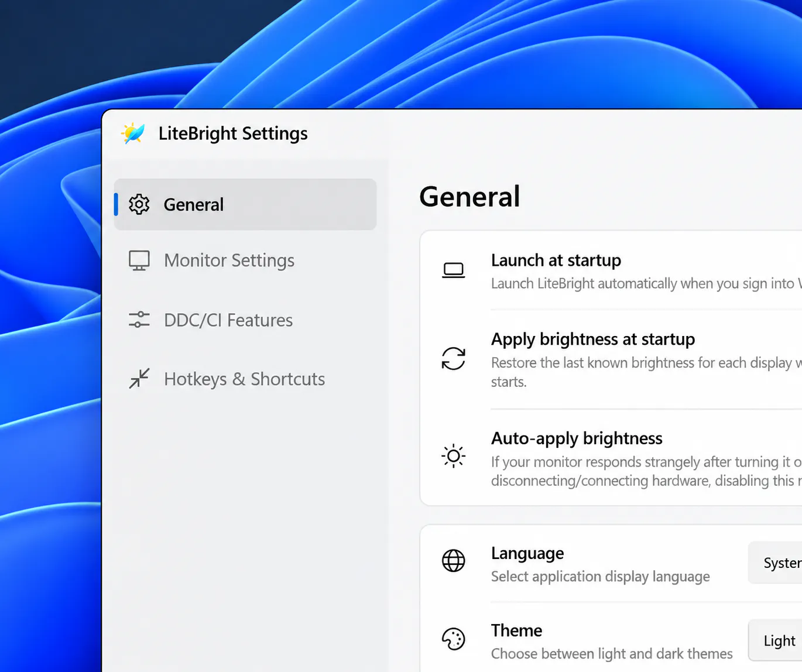Screen dimensions: 802x672
Task: Click the Launch at startup label
Action: coord(556,260)
